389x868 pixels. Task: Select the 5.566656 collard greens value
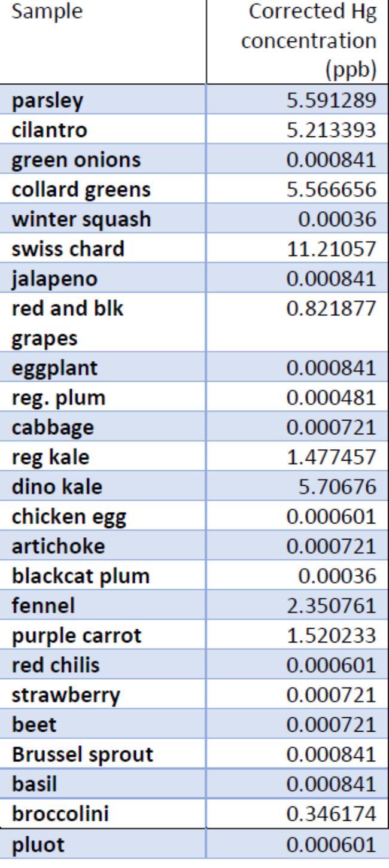coord(340,189)
